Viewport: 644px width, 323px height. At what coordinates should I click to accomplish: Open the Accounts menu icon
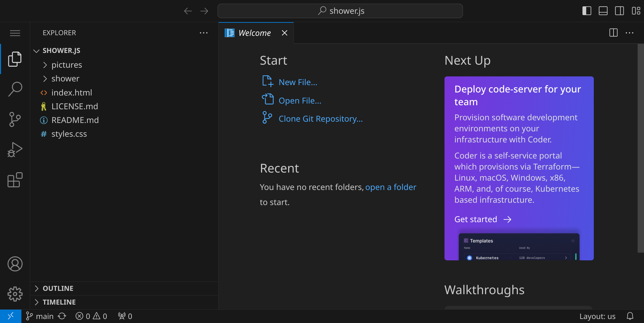(x=15, y=264)
